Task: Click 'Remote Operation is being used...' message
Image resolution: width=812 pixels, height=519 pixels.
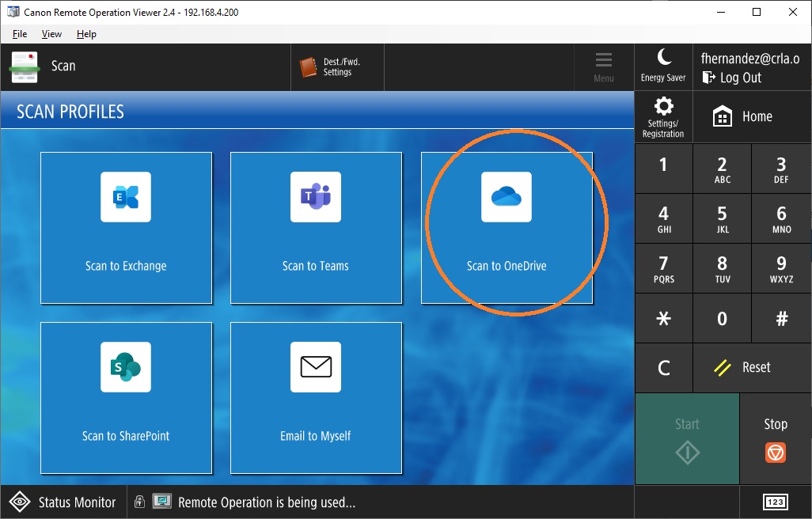Action: click(x=267, y=502)
